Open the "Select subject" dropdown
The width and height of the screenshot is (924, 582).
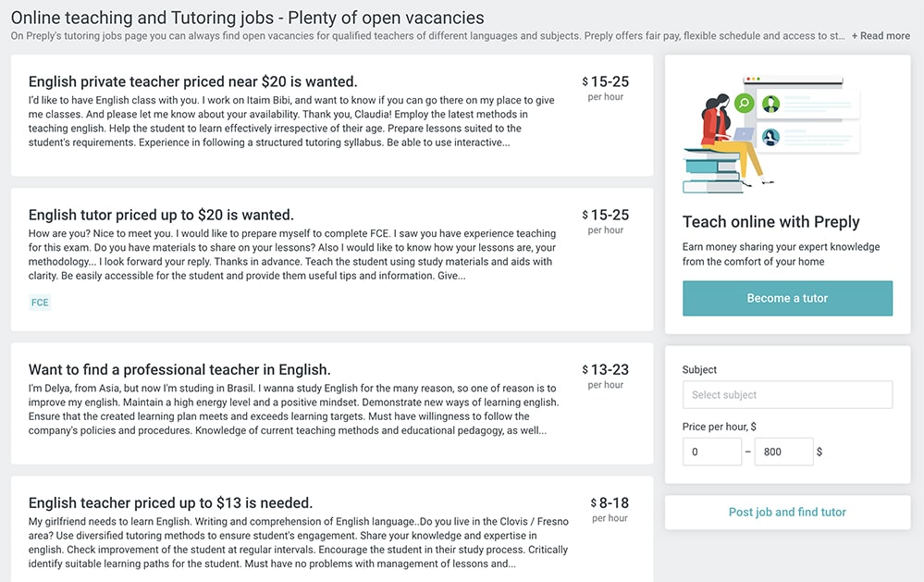coord(787,395)
